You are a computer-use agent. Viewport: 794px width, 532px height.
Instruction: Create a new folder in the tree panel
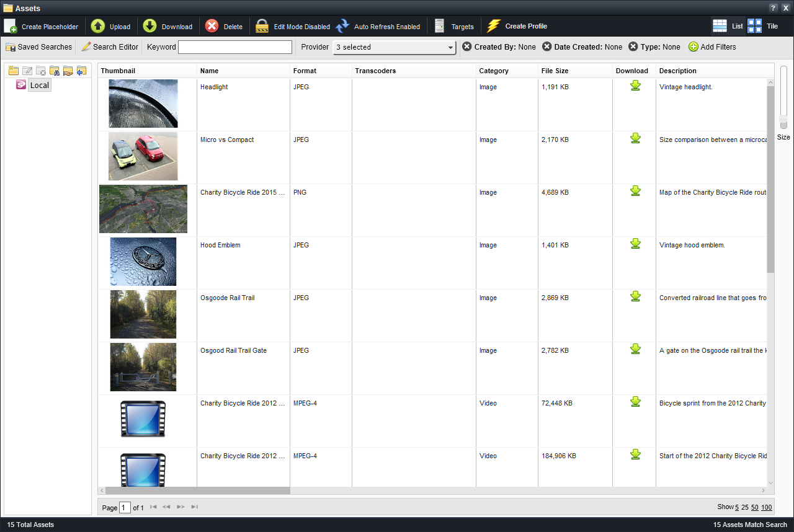coord(13,70)
